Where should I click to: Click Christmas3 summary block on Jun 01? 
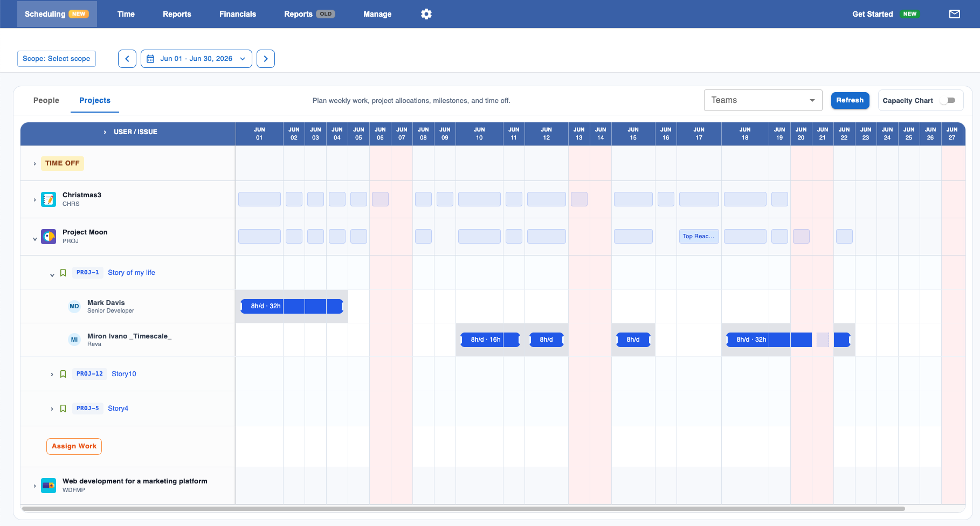click(x=259, y=199)
